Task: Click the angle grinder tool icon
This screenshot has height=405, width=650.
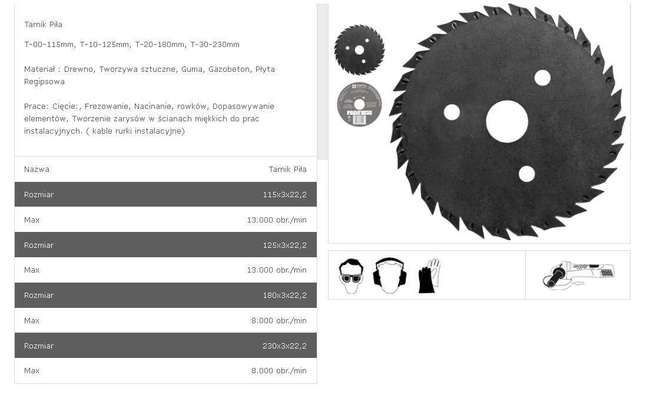Action: 578,275
